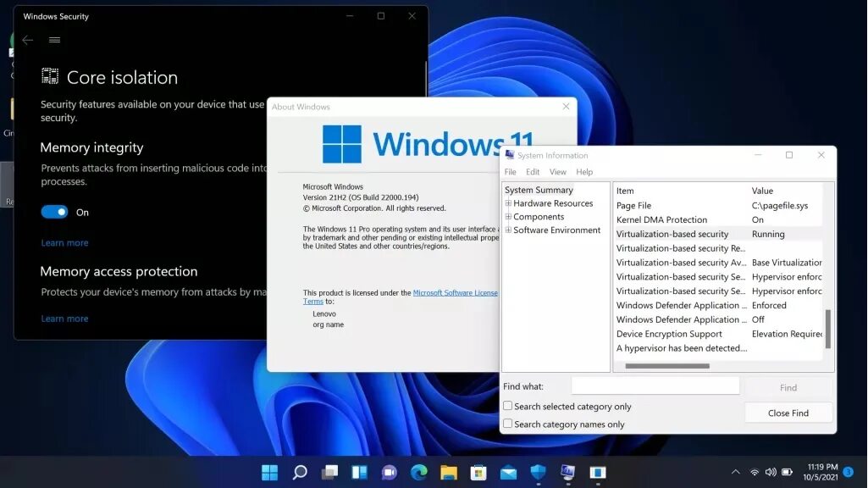The image size is (868, 488).
Task: Expand Software Environment node
Action: click(x=508, y=230)
